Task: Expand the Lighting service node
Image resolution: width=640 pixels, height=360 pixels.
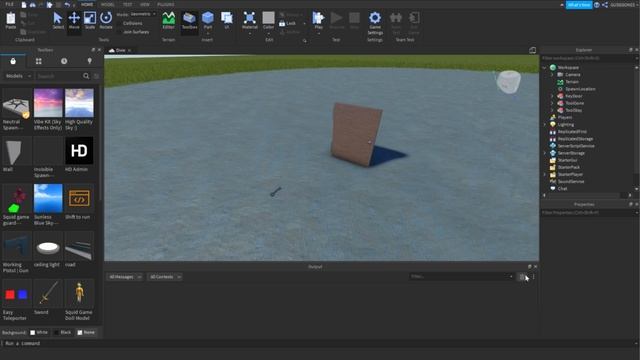Action: point(544,124)
